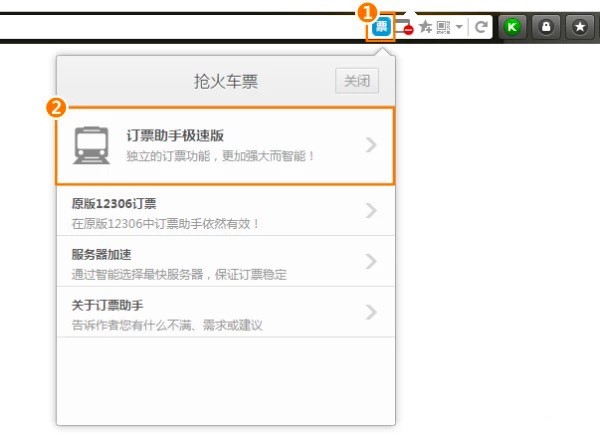Image resolution: width=600 pixels, height=447 pixels.
Task: Open 订票助手极速版 entry
Action: 225,146
